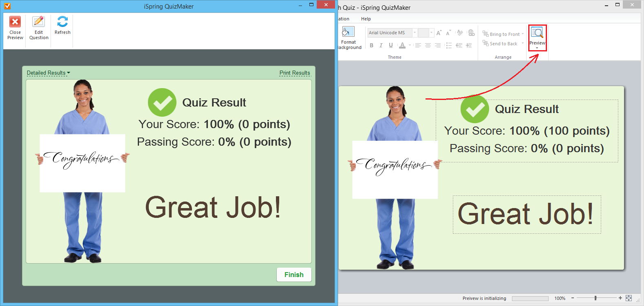Click the zoom out minus button
The image size is (644, 306).
point(573,298)
